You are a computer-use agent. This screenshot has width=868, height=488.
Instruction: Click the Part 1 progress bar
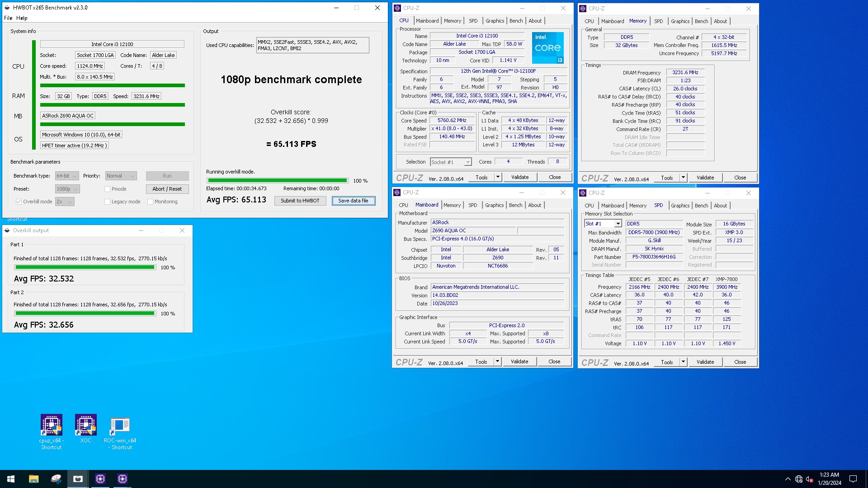(x=85, y=267)
